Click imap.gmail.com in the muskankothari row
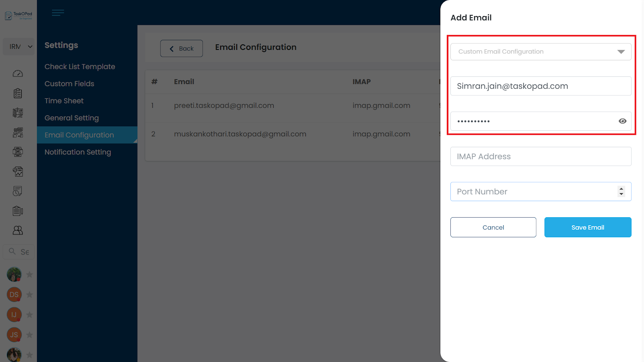The height and width of the screenshot is (362, 644). (382, 134)
